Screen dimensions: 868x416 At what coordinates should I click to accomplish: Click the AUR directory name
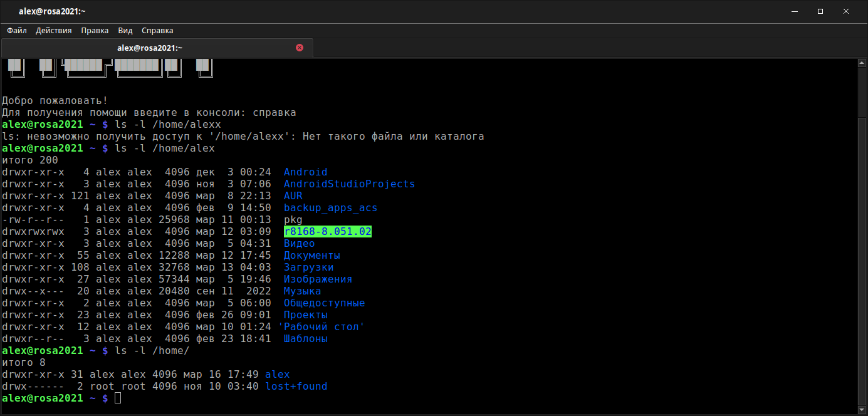pyautogui.click(x=293, y=195)
